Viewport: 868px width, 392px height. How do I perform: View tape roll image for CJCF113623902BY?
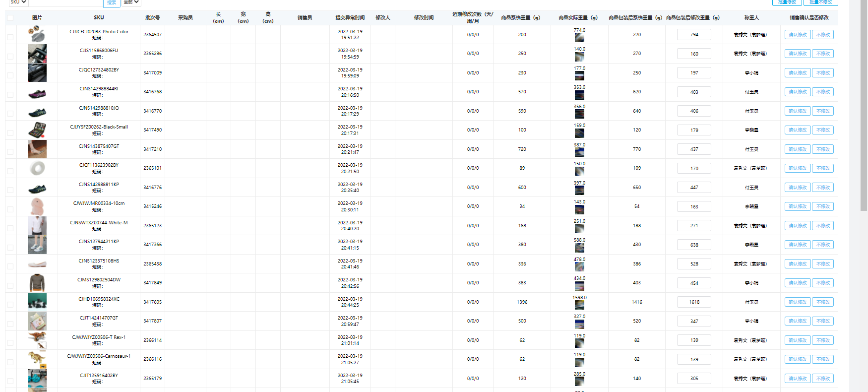coord(37,168)
